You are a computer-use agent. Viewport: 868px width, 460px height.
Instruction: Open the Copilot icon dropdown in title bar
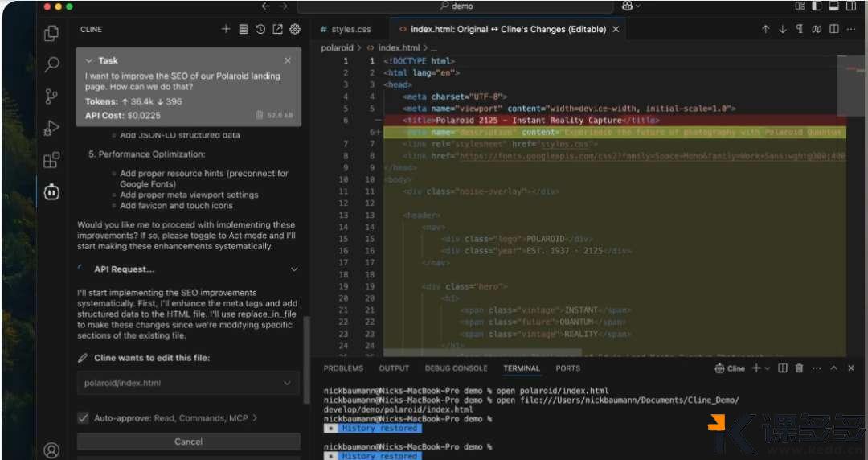[631, 6]
